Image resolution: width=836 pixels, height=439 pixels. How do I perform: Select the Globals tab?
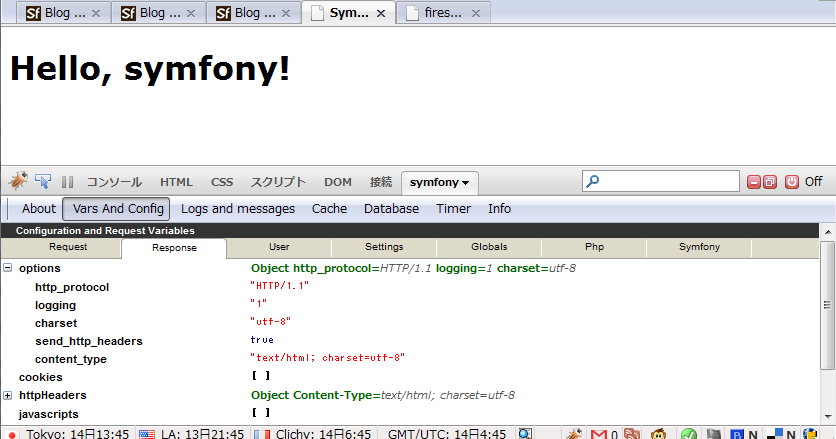489,247
